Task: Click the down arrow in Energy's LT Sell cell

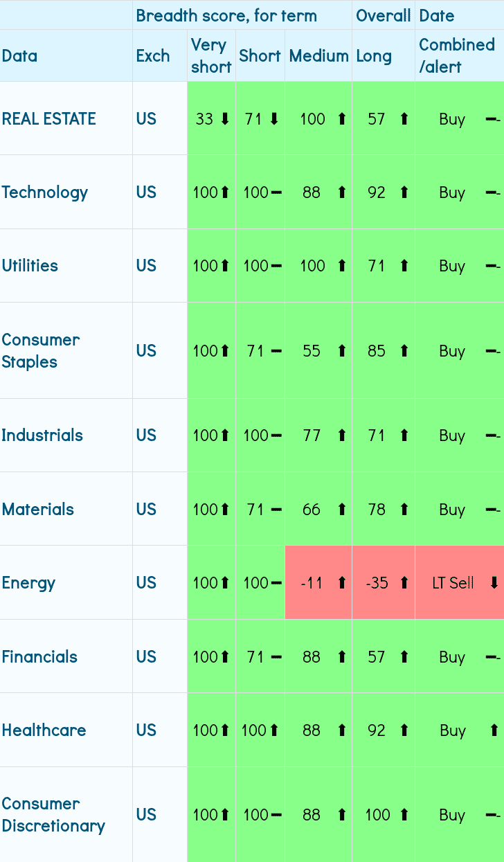Action: [x=494, y=583]
